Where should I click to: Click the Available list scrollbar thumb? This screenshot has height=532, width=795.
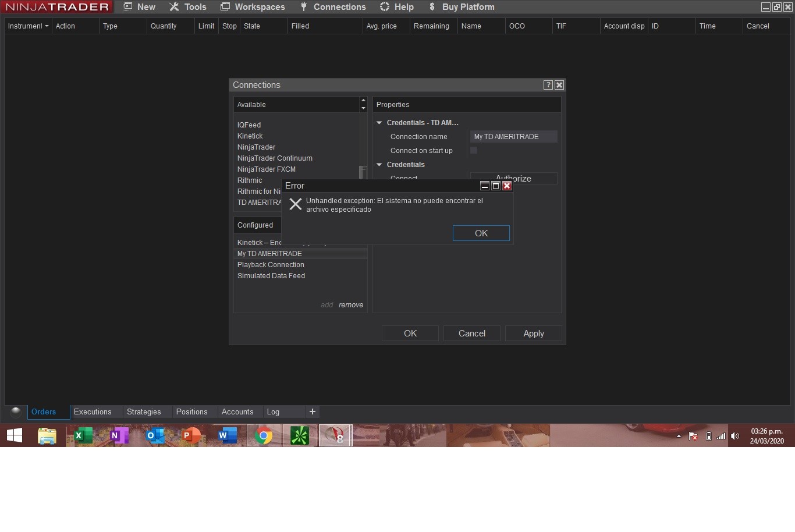pyautogui.click(x=363, y=172)
